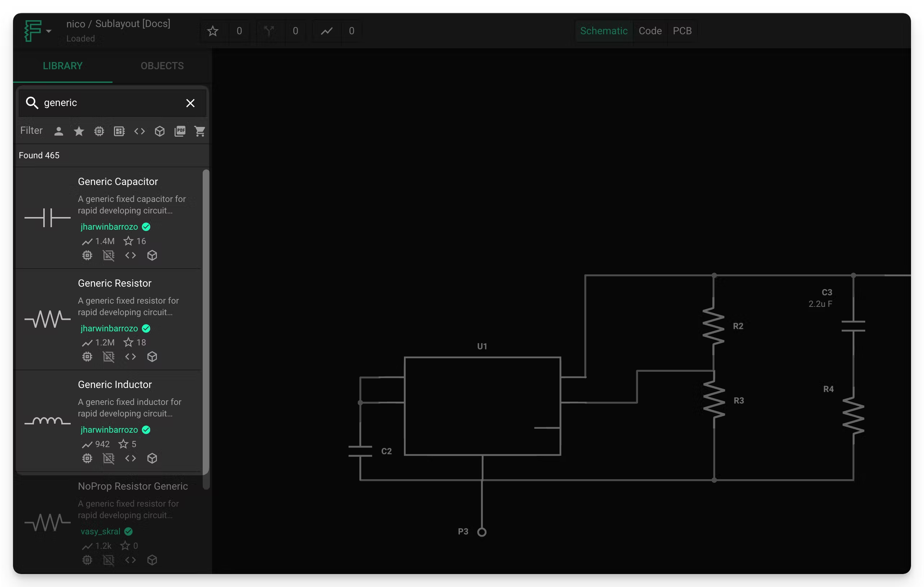Image resolution: width=924 pixels, height=587 pixels.
Task: Click Generic Resistor 3D cube icon
Action: pyautogui.click(x=152, y=357)
